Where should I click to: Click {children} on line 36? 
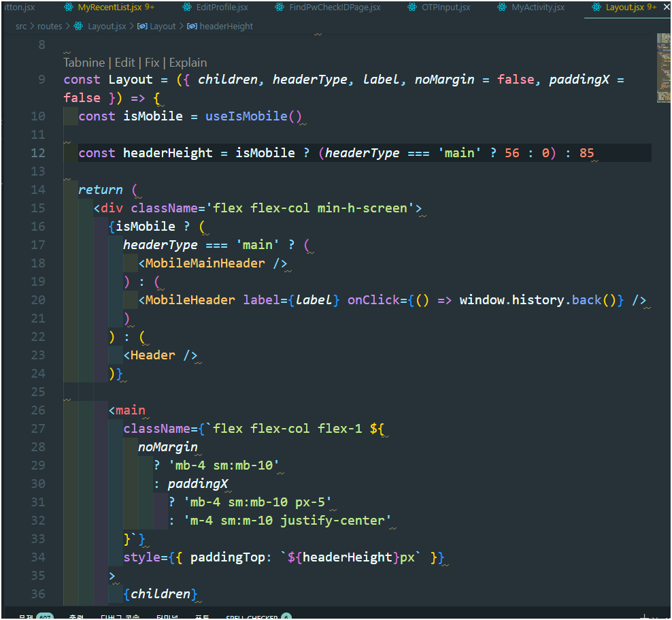161,594
